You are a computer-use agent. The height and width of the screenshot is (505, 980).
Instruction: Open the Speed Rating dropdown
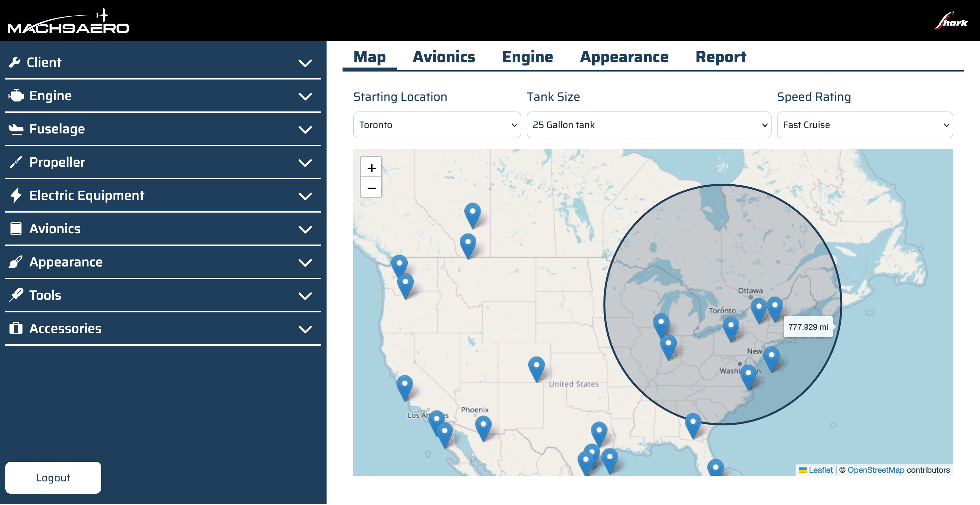tap(864, 125)
